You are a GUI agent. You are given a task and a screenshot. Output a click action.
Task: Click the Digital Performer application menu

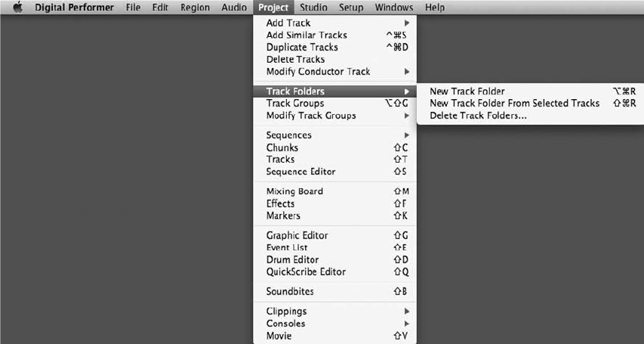click(74, 8)
